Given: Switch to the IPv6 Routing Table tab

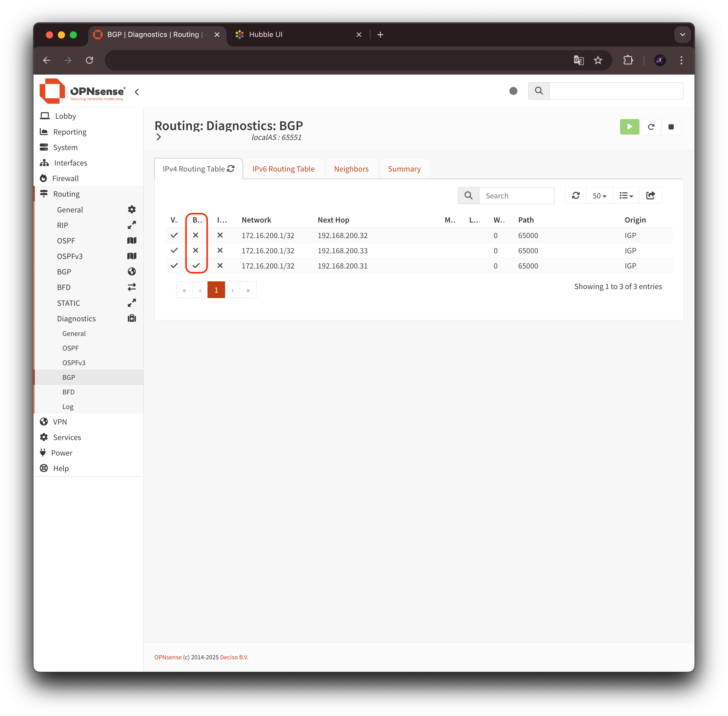Looking at the screenshot, I should pos(283,169).
